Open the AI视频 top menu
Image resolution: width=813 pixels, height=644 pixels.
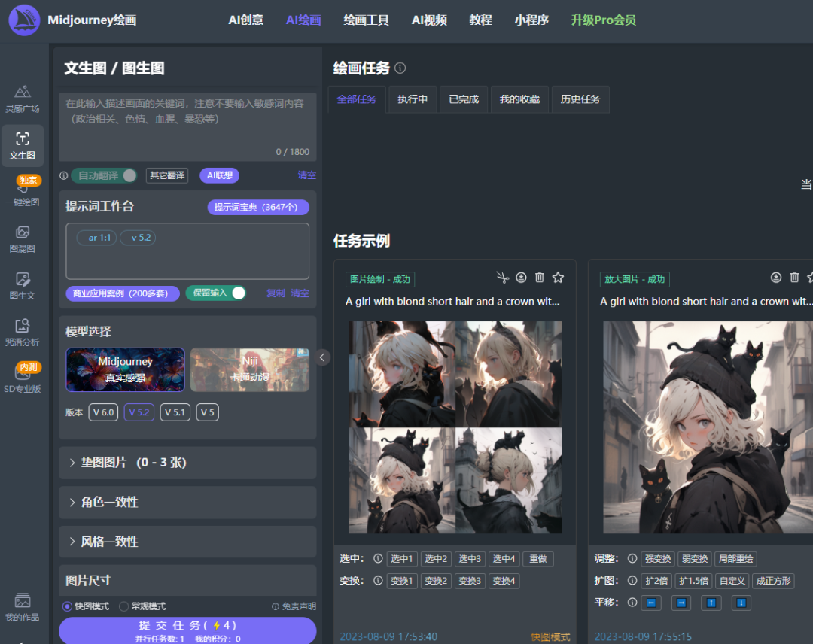point(429,20)
